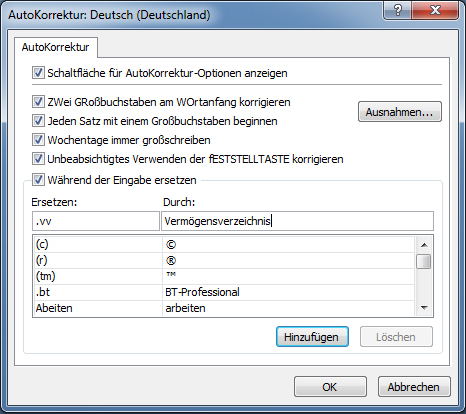
Task: Uncheck Während der Eingabe ersetzen
Action: point(38,180)
